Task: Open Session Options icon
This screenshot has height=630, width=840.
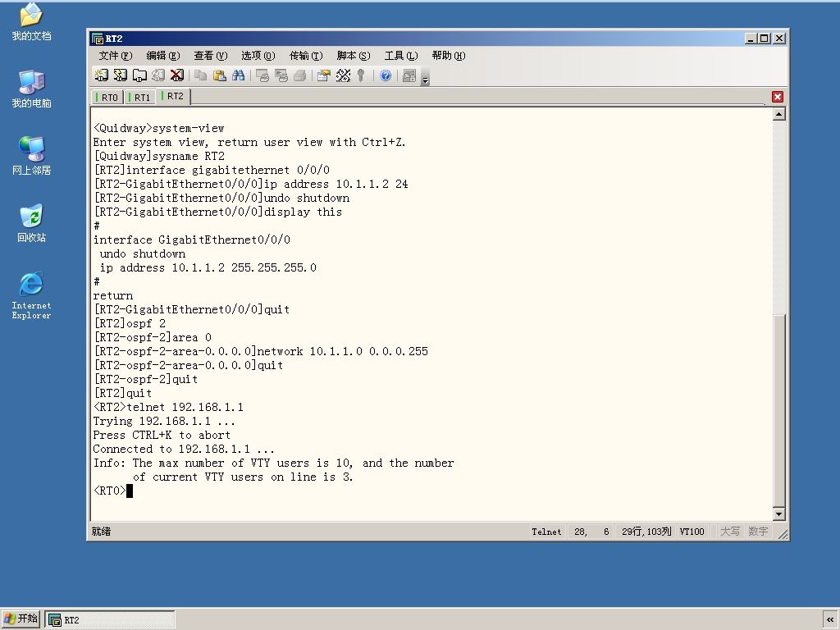Action: [323, 75]
